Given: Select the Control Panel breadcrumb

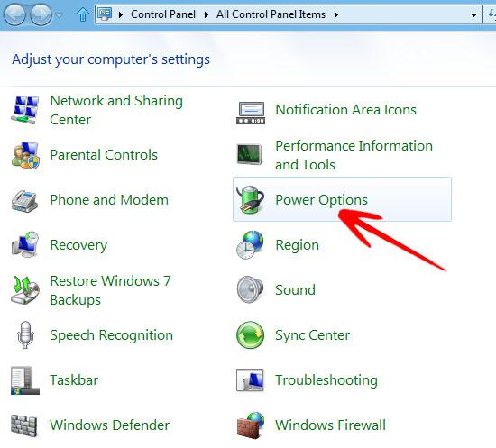Looking at the screenshot, I should click(163, 14).
